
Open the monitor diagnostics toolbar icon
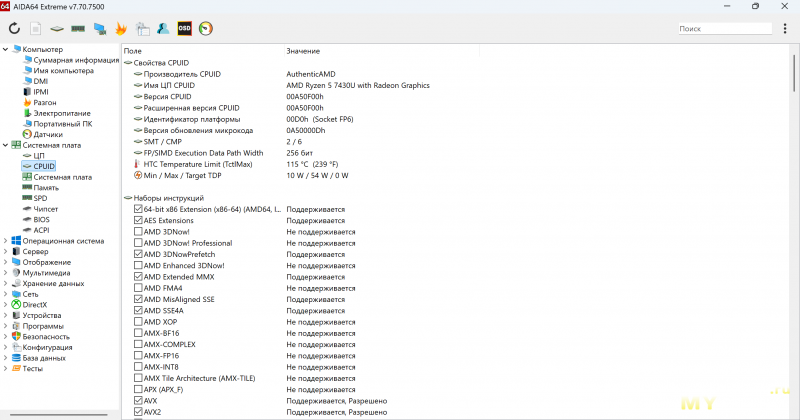click(x=100, y=29)
